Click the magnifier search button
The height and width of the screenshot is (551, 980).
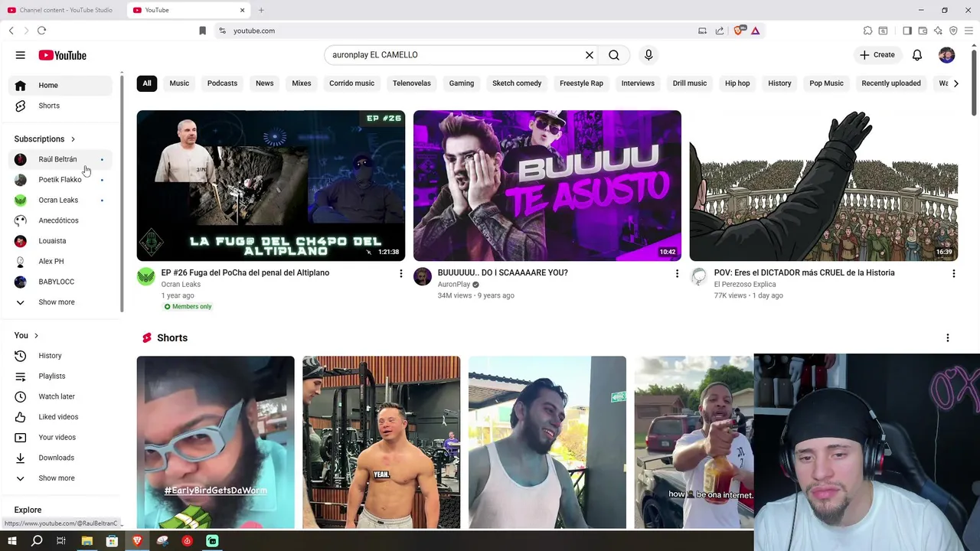pyautogui.click(x=614, y=55)
